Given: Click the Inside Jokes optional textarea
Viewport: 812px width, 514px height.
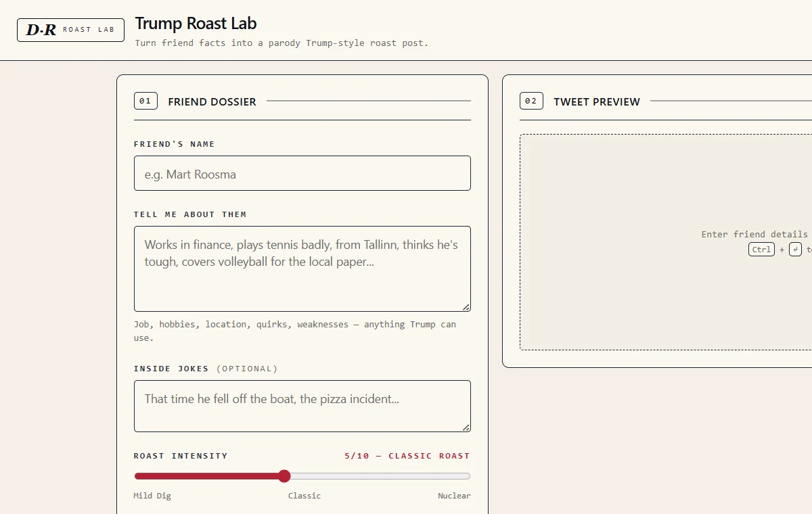Looking at the screenshot, I should (x=302, y=406).
